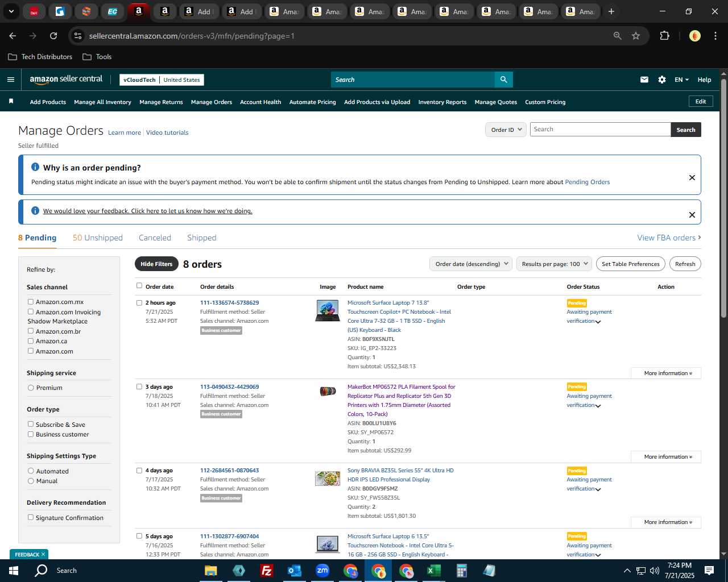Open Account Health menu item
The height and width of the screenshot is (582, 728).
(260, 102)
